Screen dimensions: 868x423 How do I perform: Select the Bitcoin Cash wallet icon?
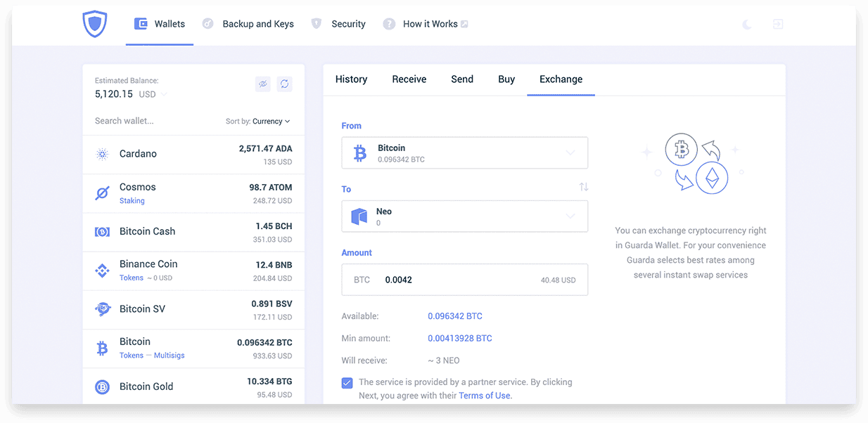coord(103,232)
